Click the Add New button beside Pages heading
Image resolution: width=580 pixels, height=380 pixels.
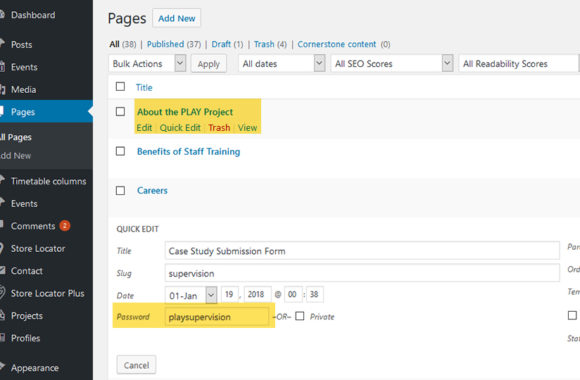(x=176, y=19)
